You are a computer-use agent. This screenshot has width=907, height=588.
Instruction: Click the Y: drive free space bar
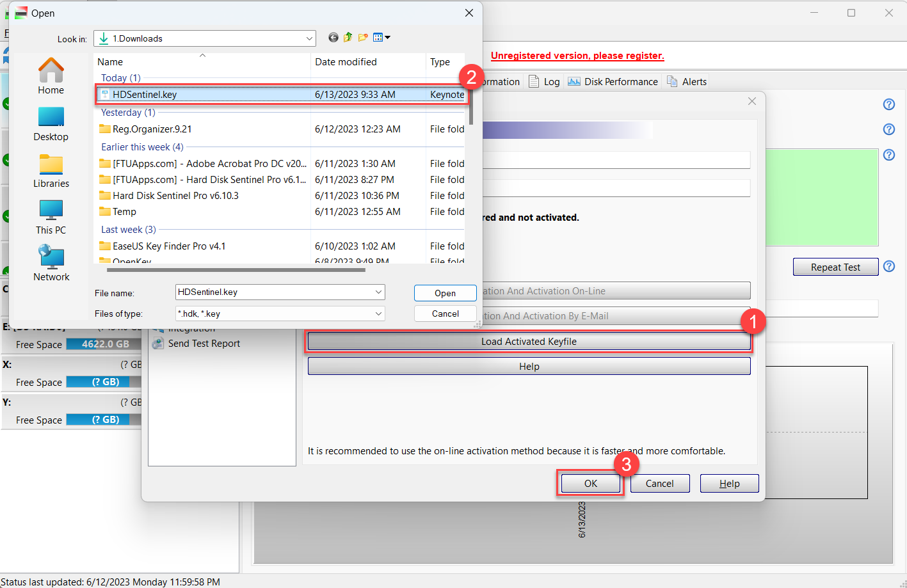point(103,420)
